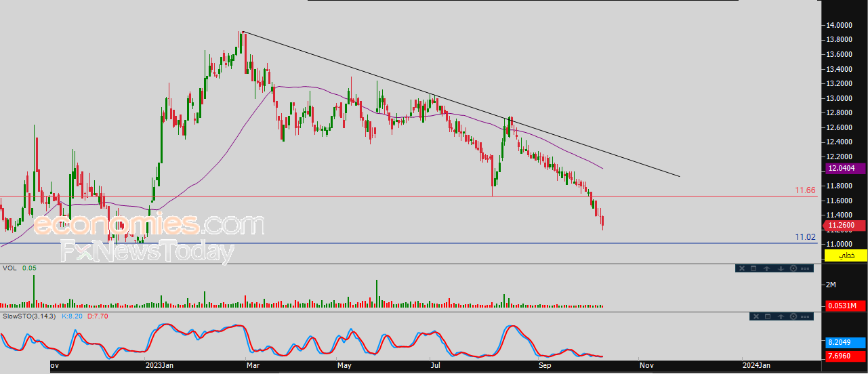The width and height of the screenshot is (868, 374).
Task: Select the SlowSTO(3,14,3) indicator label
Action: point(28,316)
